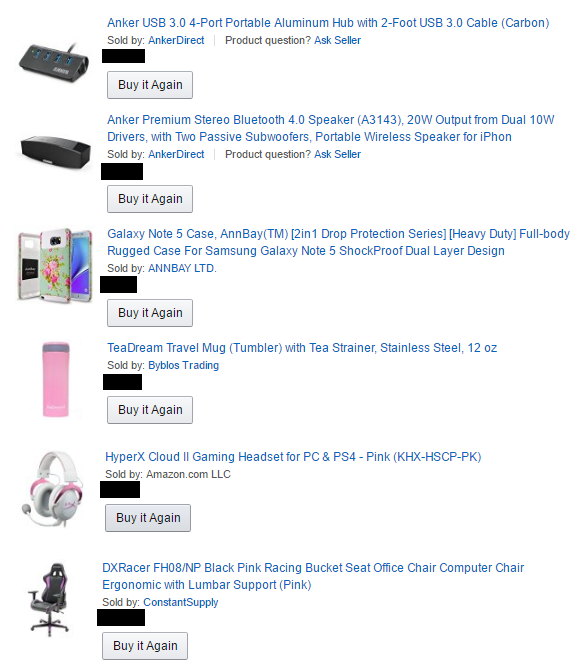The image size is (587, 666).
Task: Buy the Anker Bluetooth Speaker again
Action: click(150, 199)
